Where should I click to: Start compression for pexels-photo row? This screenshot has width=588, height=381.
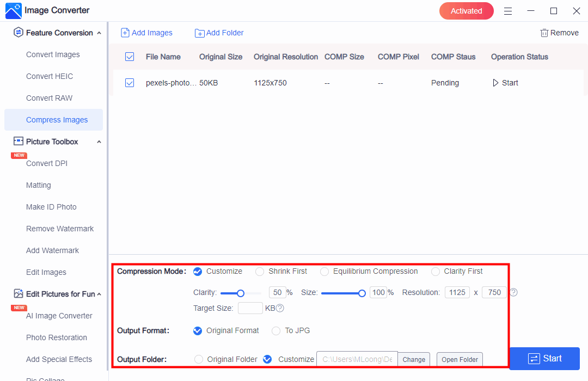point(505,83)
